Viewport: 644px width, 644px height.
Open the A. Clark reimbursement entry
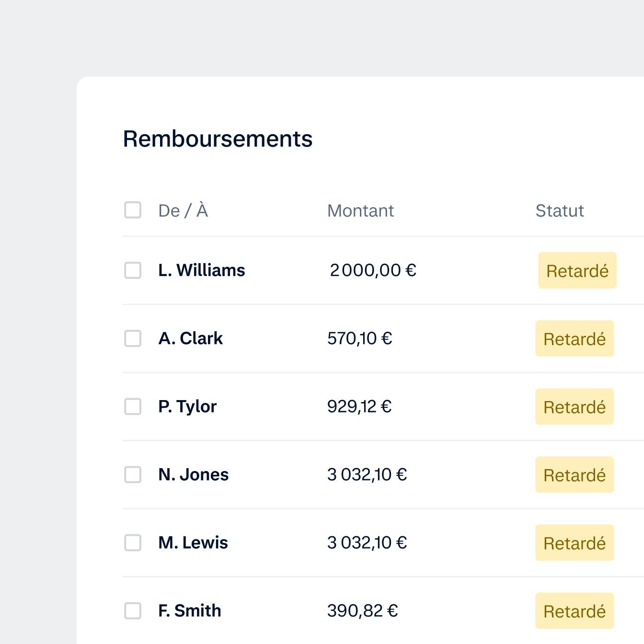[x=191, y=338]
